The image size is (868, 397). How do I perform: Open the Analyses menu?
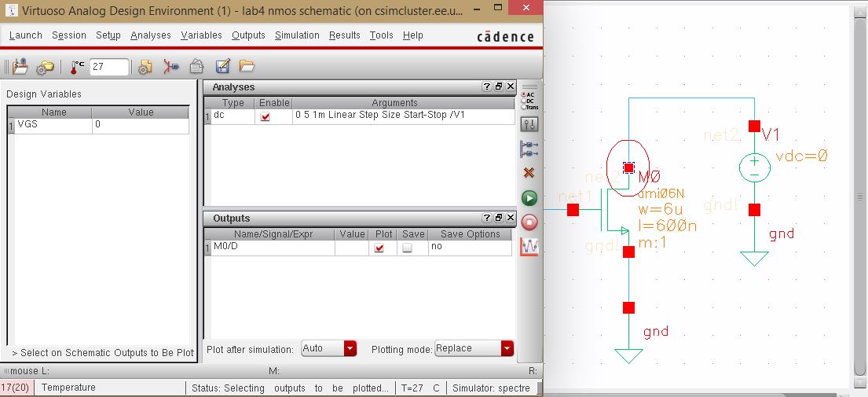(151, 35)
